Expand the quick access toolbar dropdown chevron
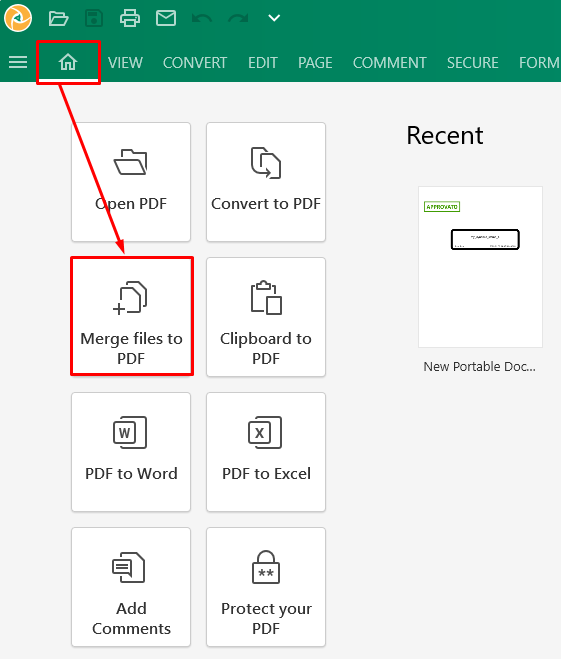 [274, 18]
